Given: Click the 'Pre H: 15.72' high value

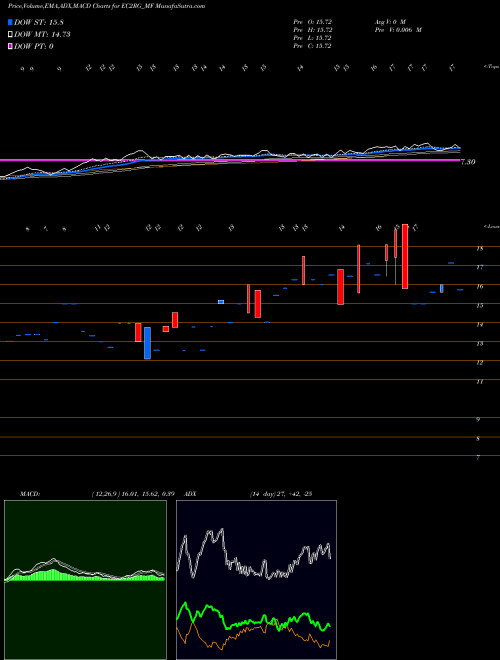Looking at the screenshot, I should tap(312, 30).
